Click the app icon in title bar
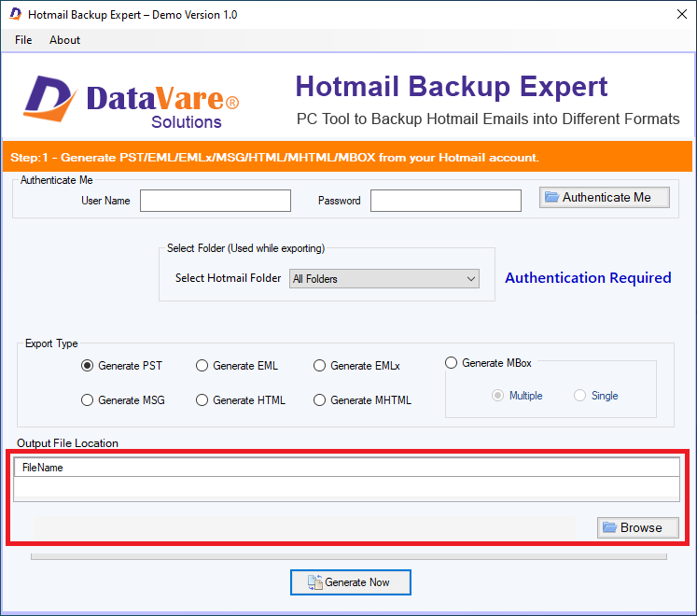The image size is (697, 616). [x=16, y=14]
